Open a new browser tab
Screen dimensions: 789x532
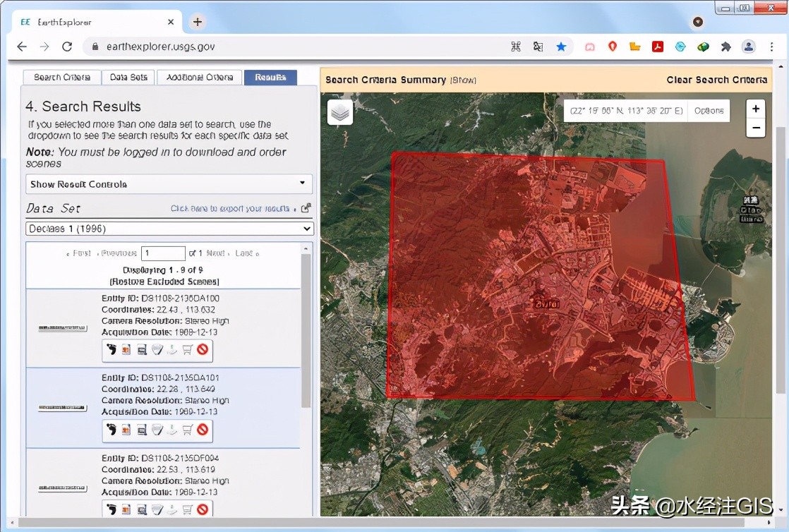[198, 22]
